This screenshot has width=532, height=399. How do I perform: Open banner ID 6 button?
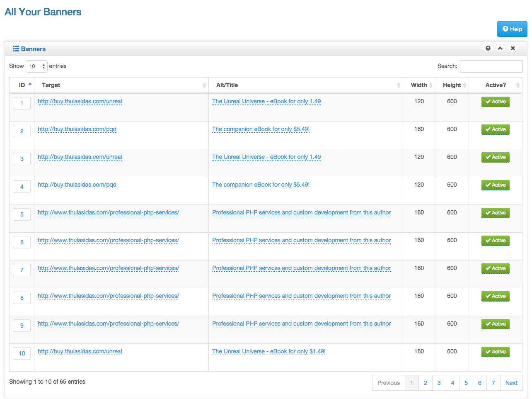point(22,242)
